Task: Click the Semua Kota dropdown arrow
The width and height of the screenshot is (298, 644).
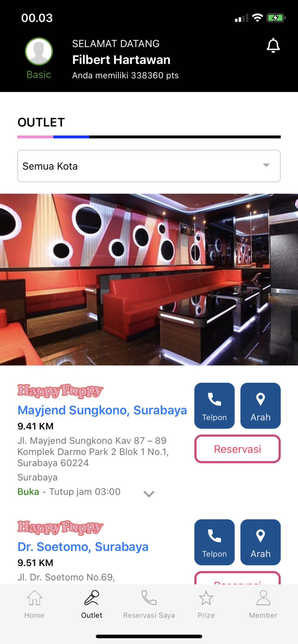Action: coord(266,165)
